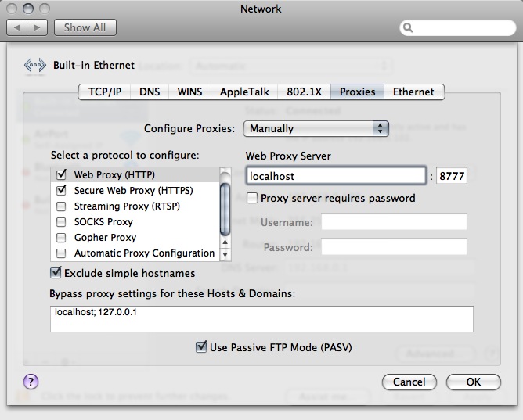Screen dimensions: 523x420
Task: Switch to the WINS tab
Action: click(189, 92)
